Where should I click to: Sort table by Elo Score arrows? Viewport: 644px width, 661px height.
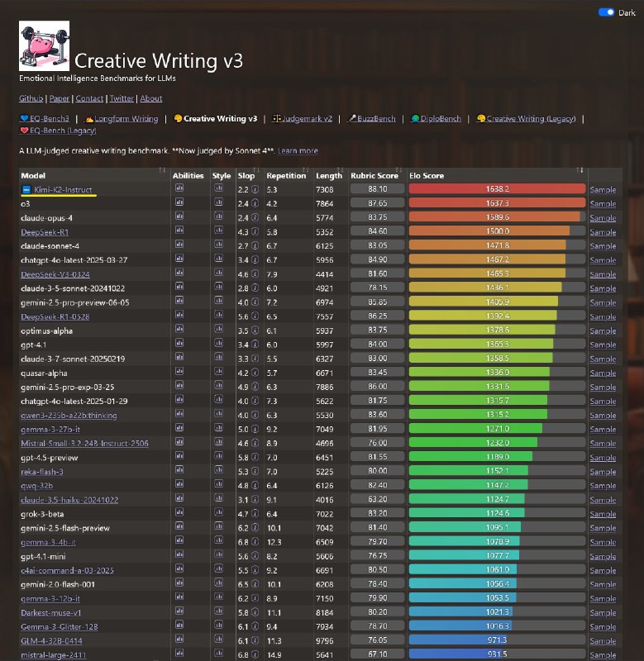point(580,170)
